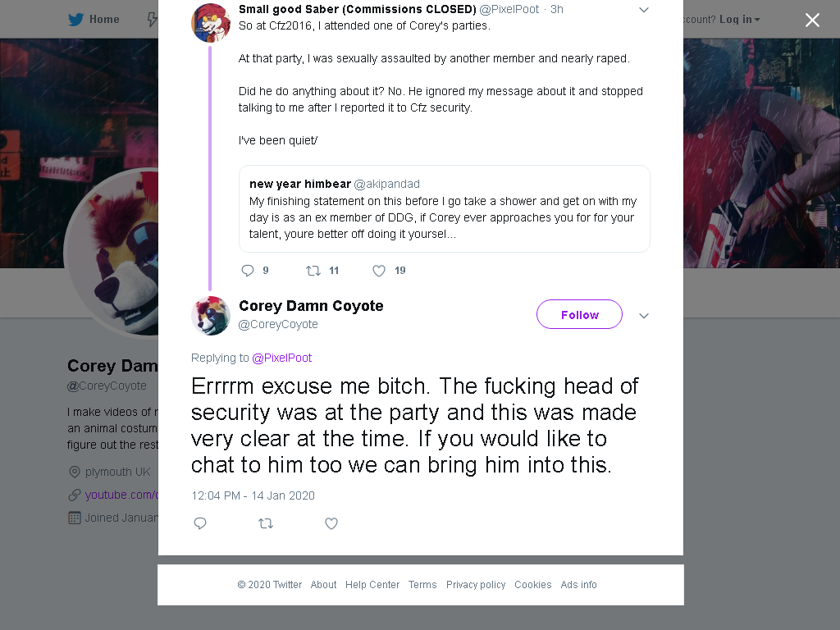This screenshot has width=840, height=630.
Task: Click the Help Center footer link
Action: (x=372, y=584)
